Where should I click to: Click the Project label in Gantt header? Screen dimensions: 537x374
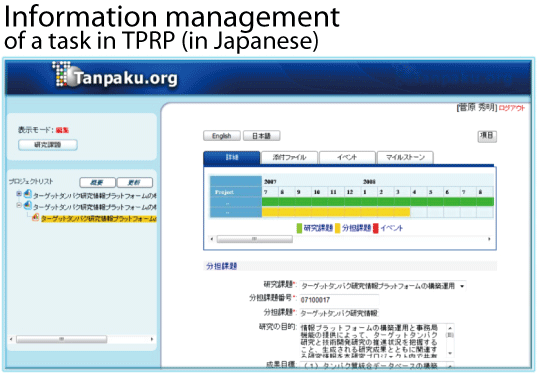click(224, 192)
